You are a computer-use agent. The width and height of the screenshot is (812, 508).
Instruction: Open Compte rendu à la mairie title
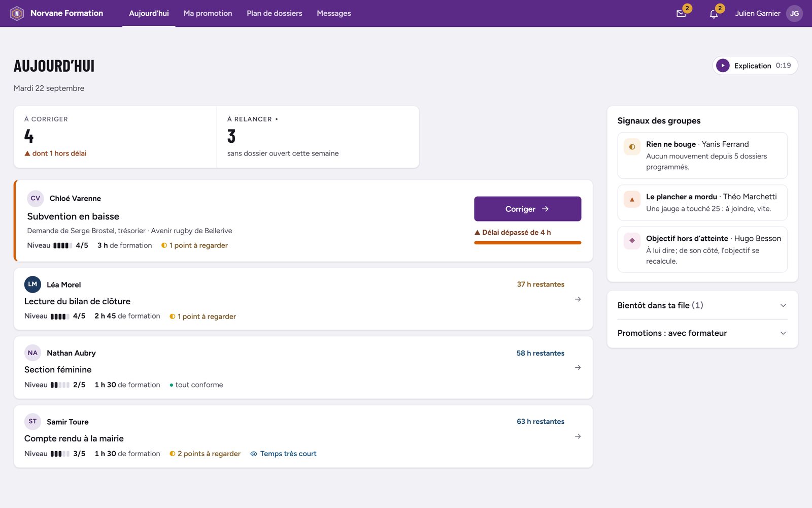click(74, 438)
